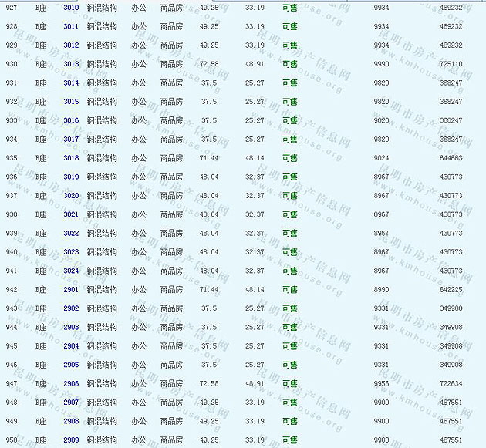Click room number 2906 link

(71, 384)
